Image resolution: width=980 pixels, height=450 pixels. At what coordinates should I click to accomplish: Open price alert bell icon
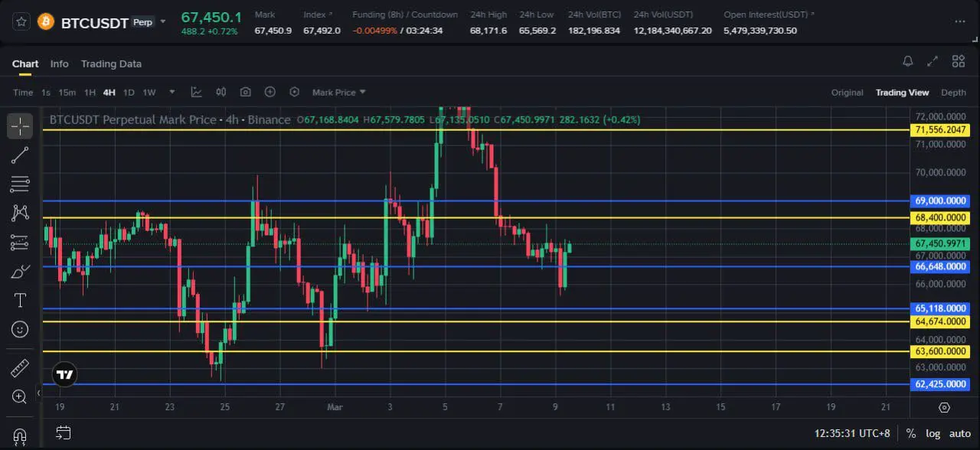pyautogui.click(x=907, y=61)
